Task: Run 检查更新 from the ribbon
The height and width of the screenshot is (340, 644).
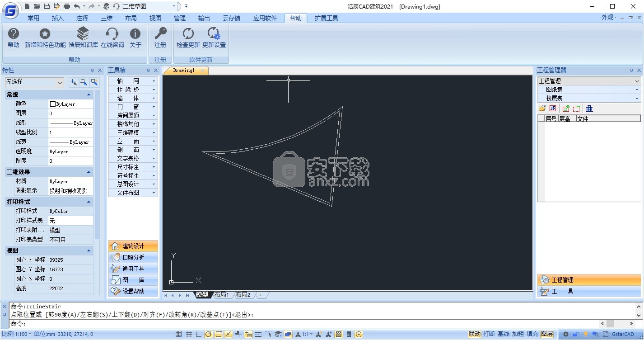Action: (x=188, y=38)
